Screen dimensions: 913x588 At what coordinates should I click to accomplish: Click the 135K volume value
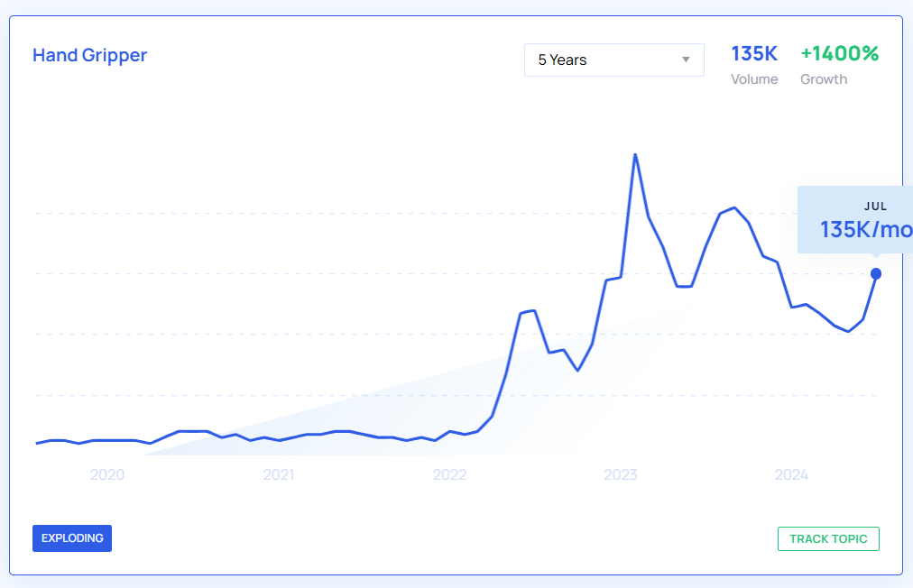[x=753, y=54]
